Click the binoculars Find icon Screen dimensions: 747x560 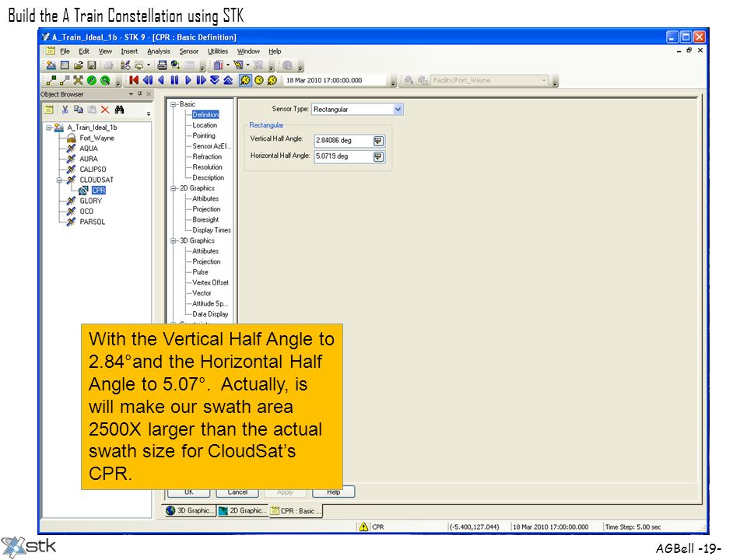[119, 110]
